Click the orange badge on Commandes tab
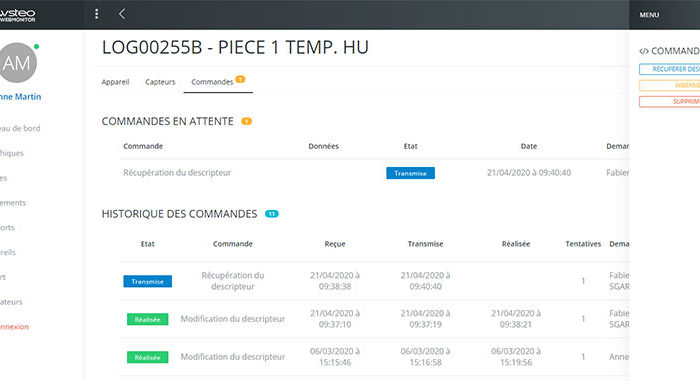This screenshot has width=700, height=381. point(240,79)
